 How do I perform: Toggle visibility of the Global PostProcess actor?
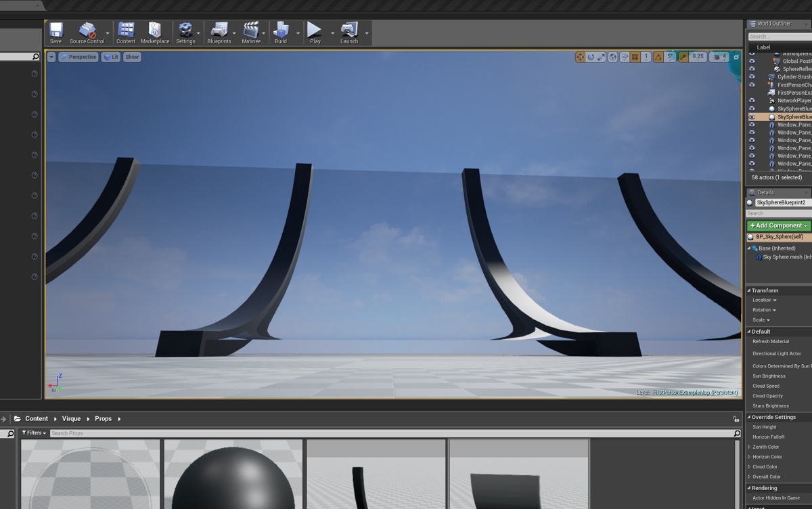pos(752,61)
